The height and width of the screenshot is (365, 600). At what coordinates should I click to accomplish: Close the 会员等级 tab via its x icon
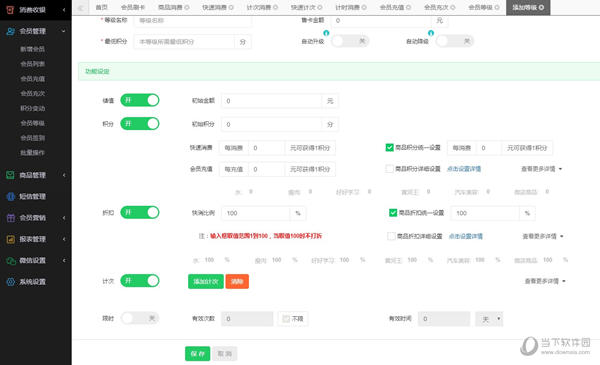[497, 7]
